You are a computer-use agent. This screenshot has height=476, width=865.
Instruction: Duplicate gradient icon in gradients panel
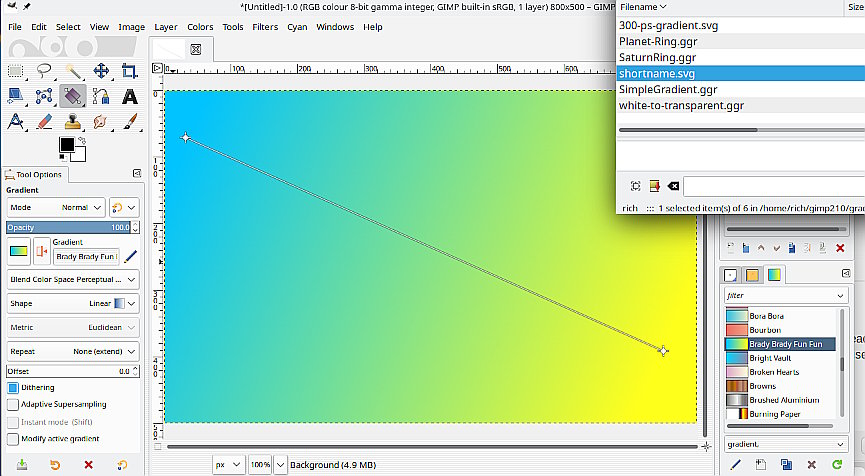(x=786, y=464)
